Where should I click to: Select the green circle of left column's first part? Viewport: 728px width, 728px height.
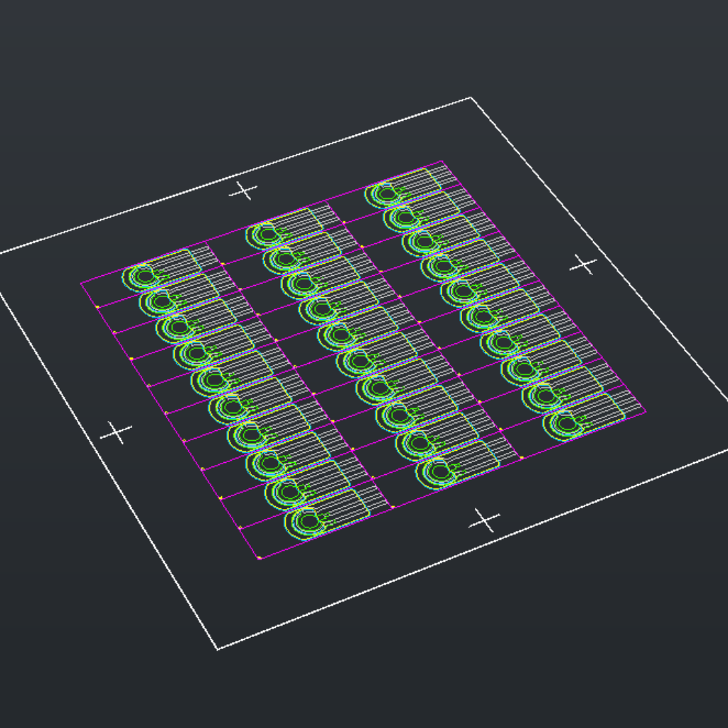coord(144,276)
